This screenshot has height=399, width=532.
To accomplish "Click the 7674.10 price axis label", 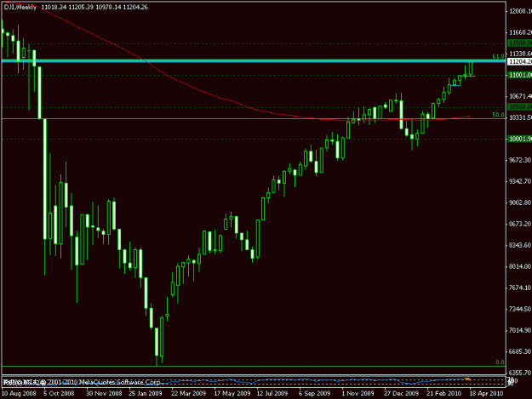I will click(x=520, y=288).
